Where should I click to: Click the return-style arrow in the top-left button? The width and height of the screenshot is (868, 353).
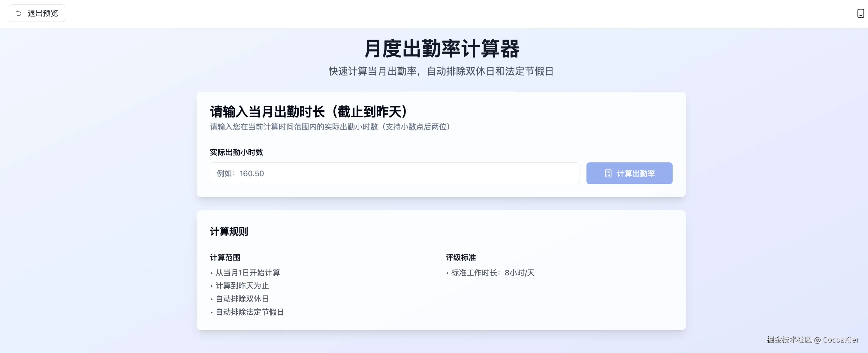tap(19, 13)
